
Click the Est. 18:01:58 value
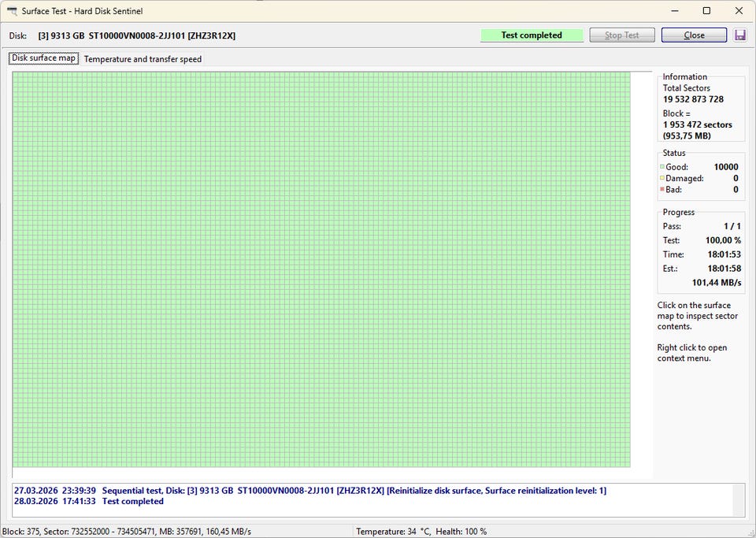(724, 268)
